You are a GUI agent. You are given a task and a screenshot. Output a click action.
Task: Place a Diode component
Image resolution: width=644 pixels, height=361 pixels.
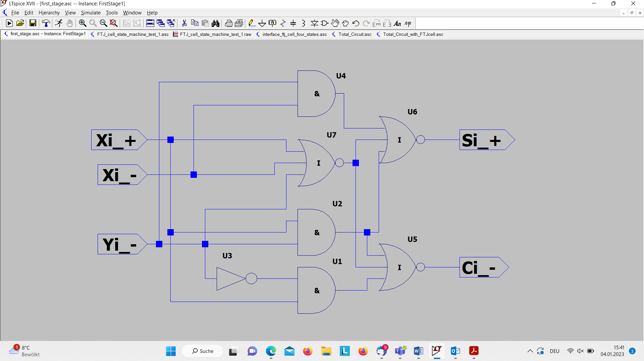(x=314, y=23)
